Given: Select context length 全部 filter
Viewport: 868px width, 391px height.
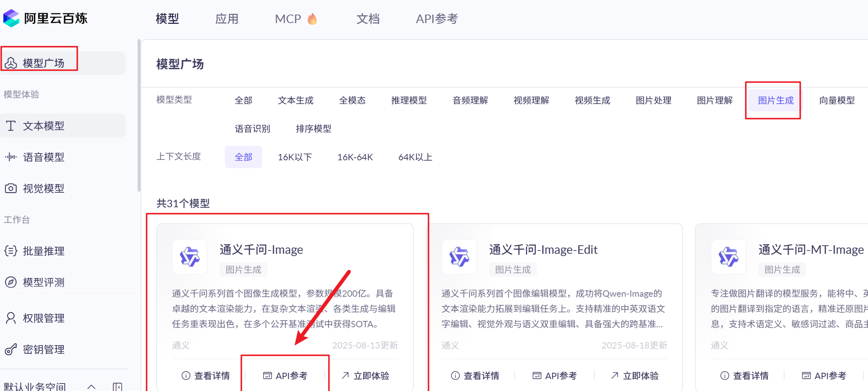Looking at the screenshot, I should 243,157.
